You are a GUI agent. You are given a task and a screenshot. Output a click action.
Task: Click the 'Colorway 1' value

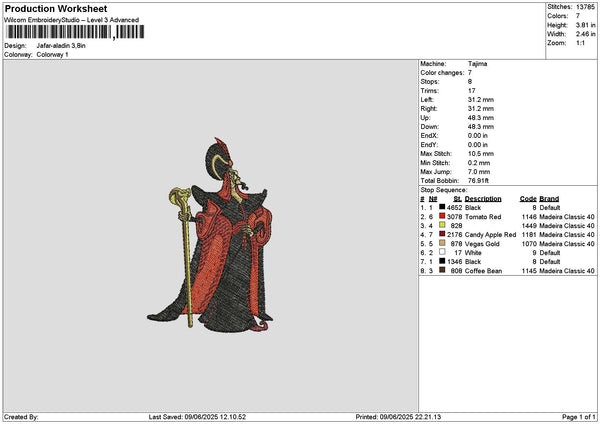(52, 55)
